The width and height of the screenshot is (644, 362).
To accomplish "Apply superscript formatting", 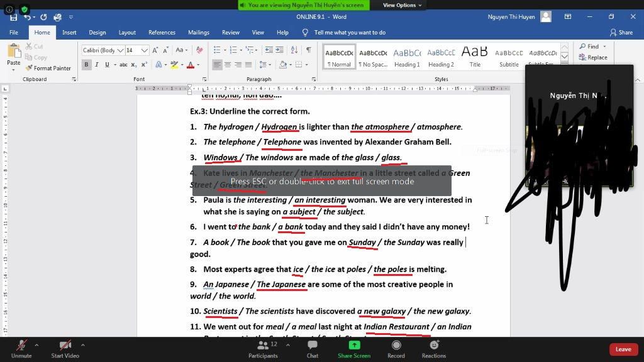I will (x=144, y=65).
